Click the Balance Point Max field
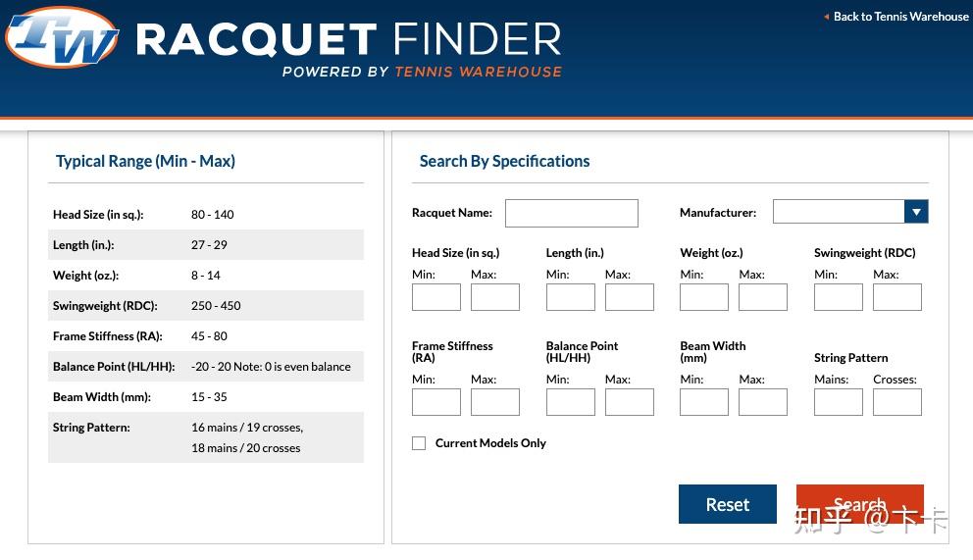 630,402
